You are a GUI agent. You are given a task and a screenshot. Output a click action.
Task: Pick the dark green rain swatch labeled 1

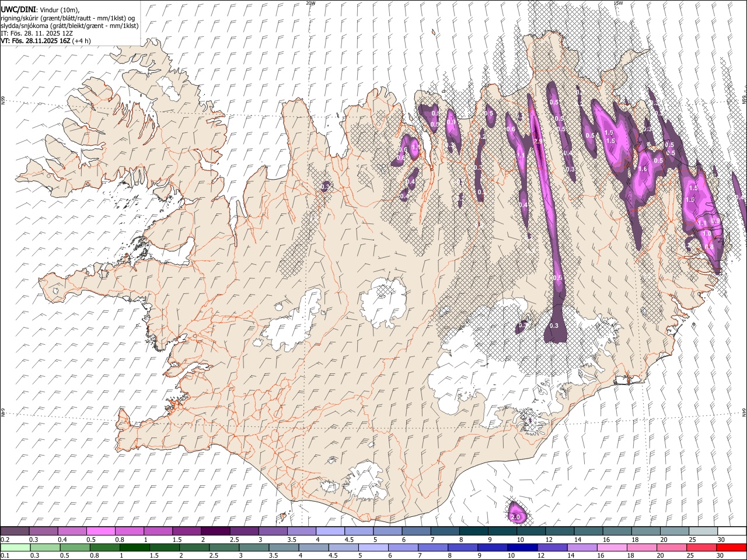click(135, 547)
